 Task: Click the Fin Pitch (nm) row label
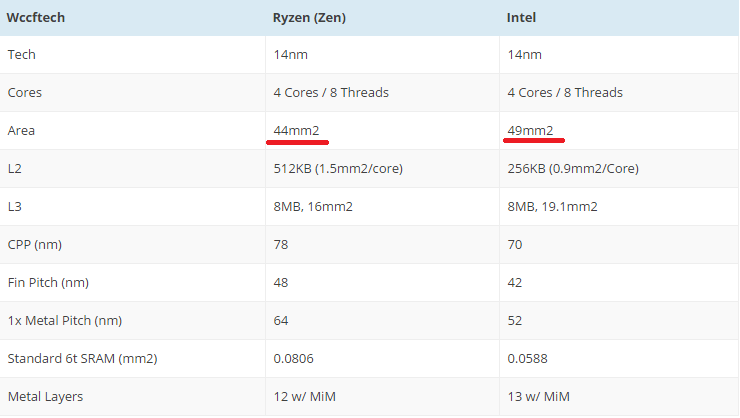tap(48, 283)
